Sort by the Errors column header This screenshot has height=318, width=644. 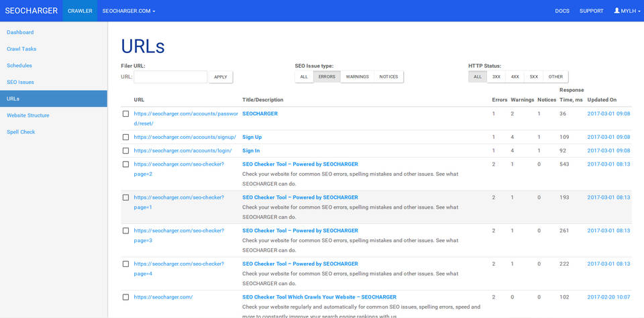point(499,100)
